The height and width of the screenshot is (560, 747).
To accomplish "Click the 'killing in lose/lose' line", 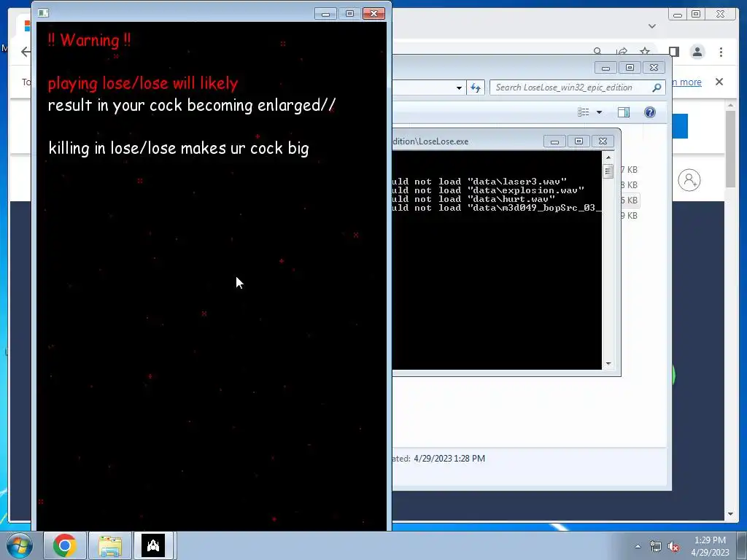I will [x=179, y=148].
